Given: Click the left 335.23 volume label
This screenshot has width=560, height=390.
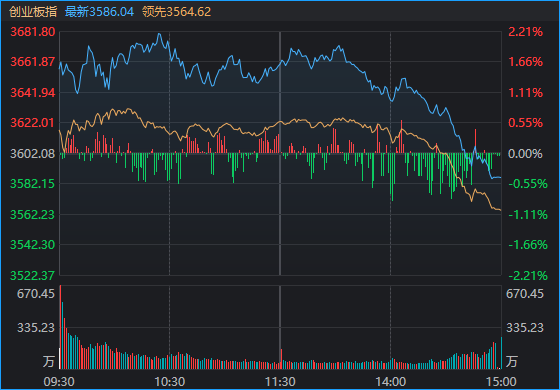Looking at the screenshot, I should (x=36, y=328).
